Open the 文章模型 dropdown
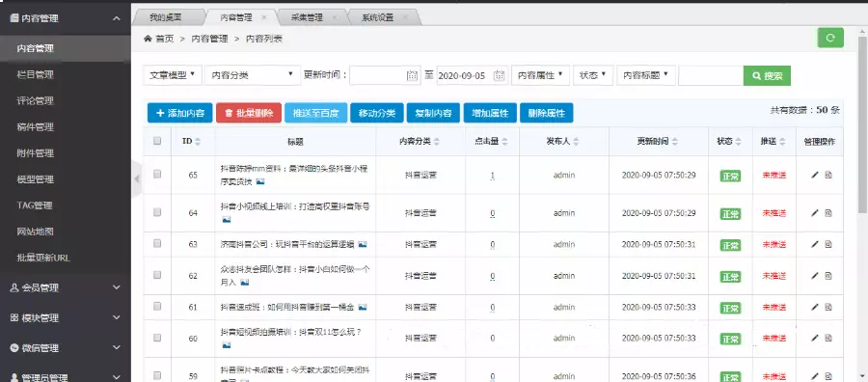Screen dimensions: 868x382 173,75
